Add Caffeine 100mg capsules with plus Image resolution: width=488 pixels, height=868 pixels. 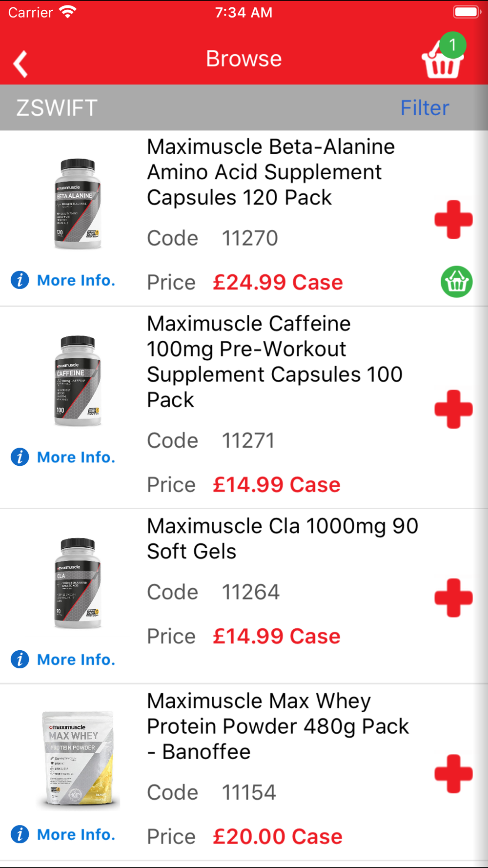pyautogui.click(x=453, y=409)
